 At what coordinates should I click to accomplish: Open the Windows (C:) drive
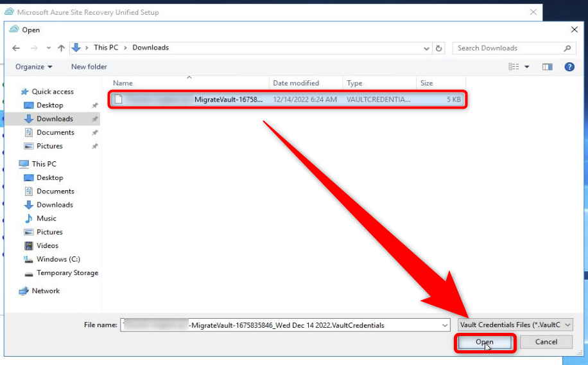[x=58, y=259]
